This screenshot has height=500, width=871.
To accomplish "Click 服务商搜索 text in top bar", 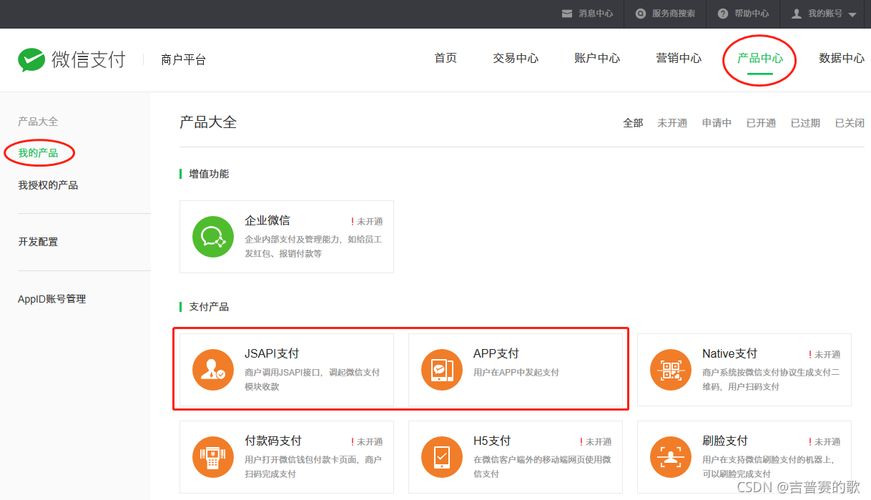I will [x=673, y=13].
